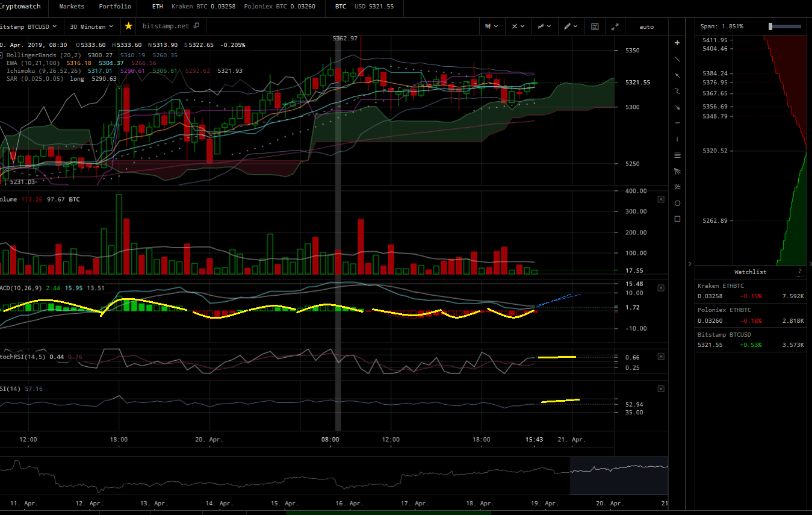The height and width of the screenshot is (515, 812).
Task: Select the freehand curve drawing tool
Action: (677, 91)
